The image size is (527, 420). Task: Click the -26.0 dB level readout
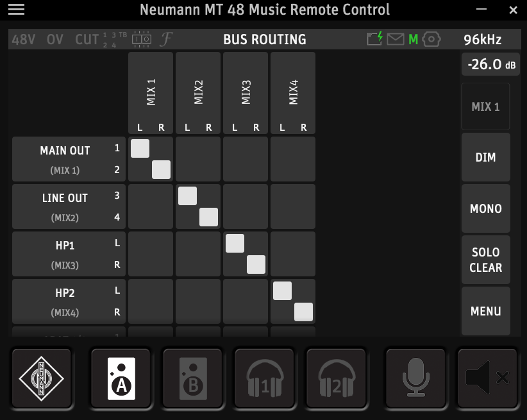[491, 64]
